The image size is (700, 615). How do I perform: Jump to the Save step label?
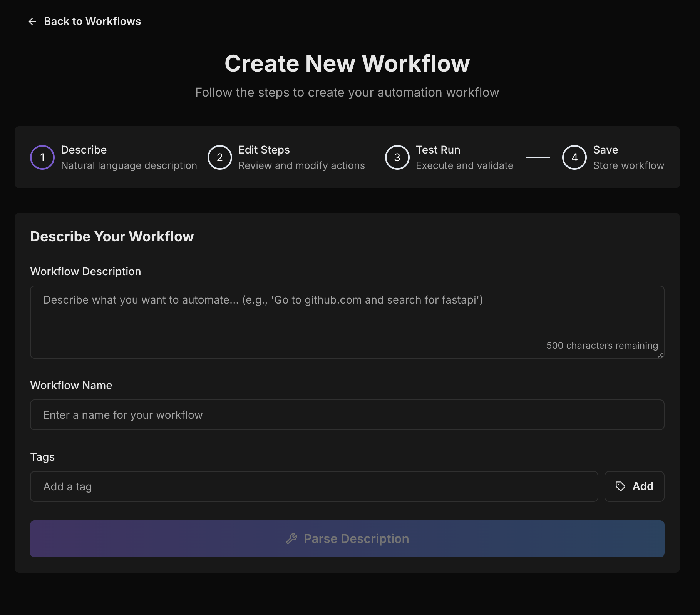(605, 150)
